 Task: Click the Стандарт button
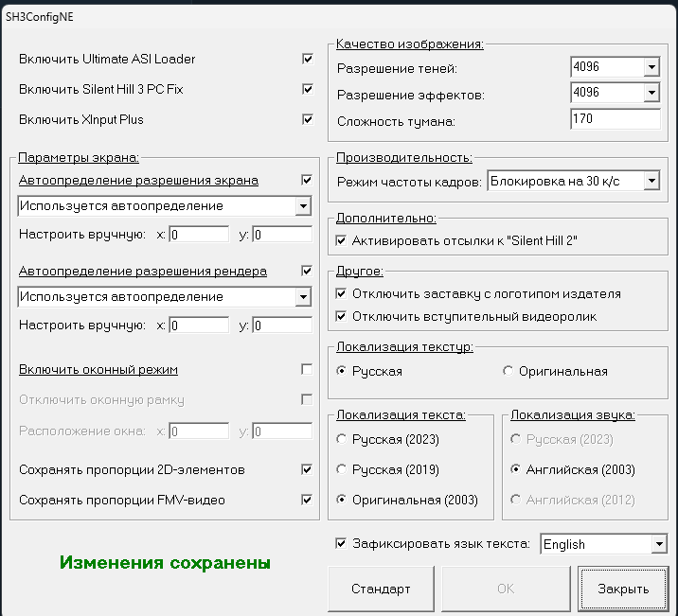(x=381, y=589)
